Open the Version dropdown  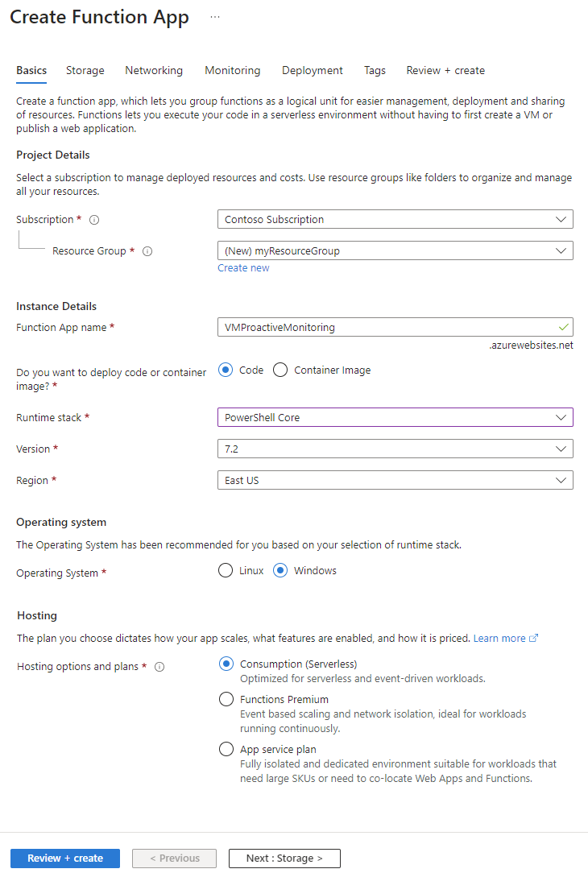395,449
